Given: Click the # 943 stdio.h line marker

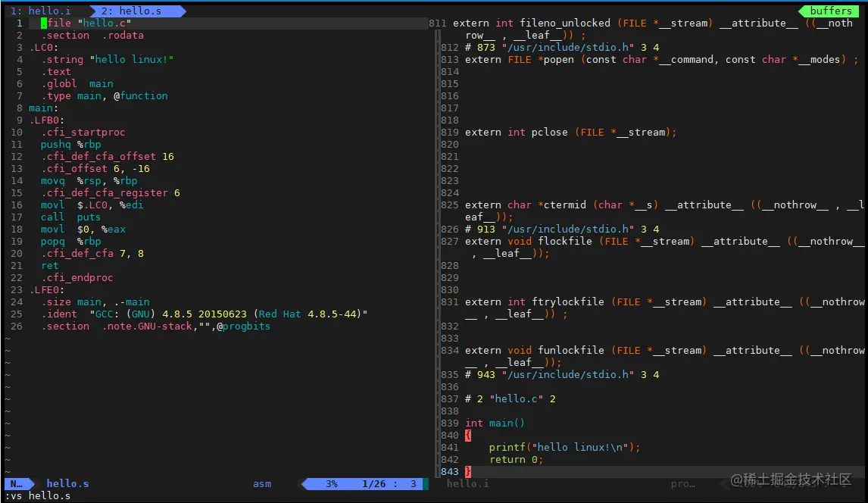Looking at the screenshot, I should 562,376.
